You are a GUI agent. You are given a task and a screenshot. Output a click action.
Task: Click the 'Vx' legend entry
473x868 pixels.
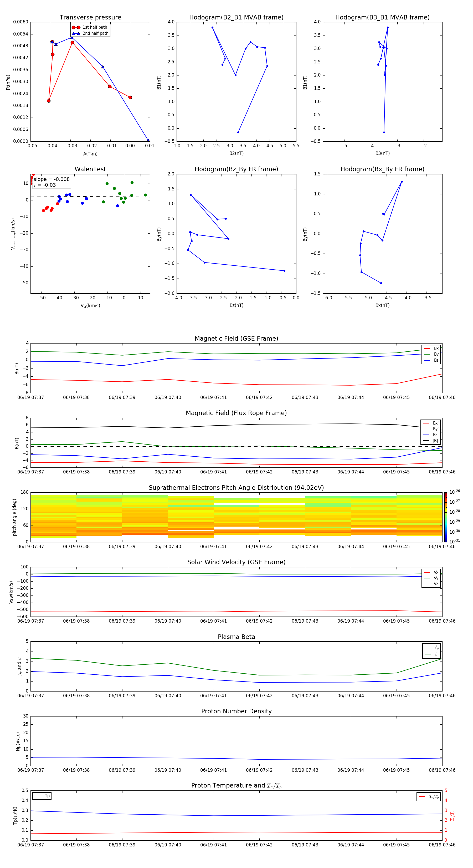(x=431, y=572)
